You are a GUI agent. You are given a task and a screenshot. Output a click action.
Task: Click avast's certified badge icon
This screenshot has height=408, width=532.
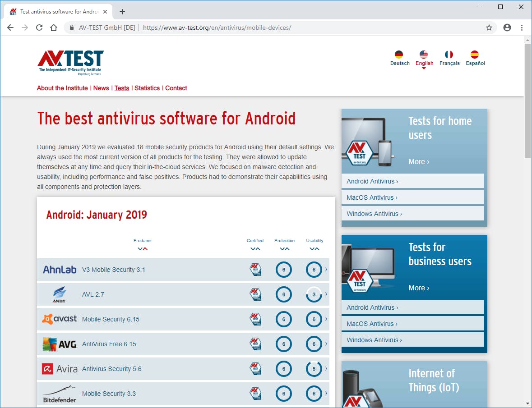click(255, 319)
